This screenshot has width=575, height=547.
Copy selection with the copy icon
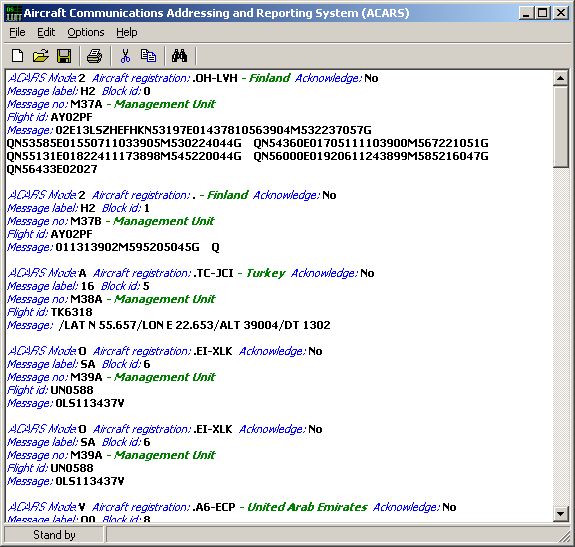pyautogui.click(x=148, y=56)
